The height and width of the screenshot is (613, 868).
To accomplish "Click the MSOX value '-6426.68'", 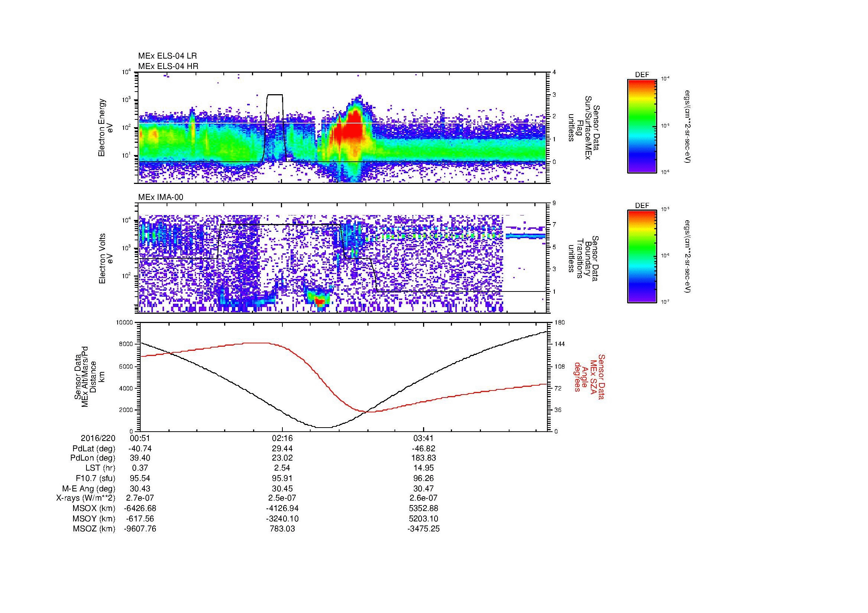I will click(x=140, y=508).
